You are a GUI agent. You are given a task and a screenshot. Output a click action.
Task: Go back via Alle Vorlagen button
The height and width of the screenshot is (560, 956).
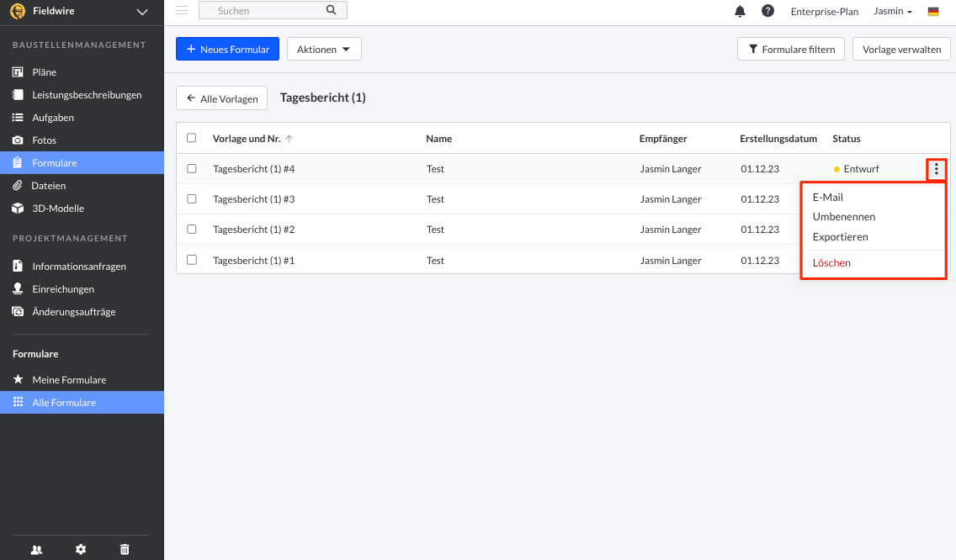pyautogui.click(x=221, y=98)
